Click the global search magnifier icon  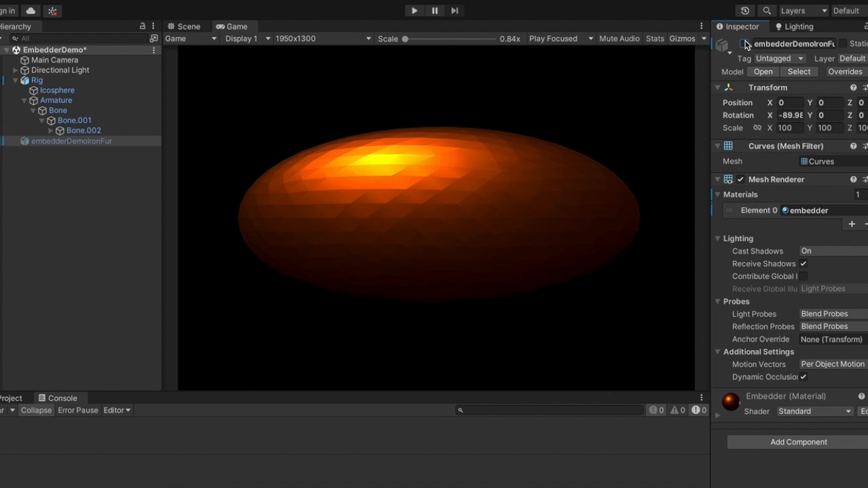767,11
